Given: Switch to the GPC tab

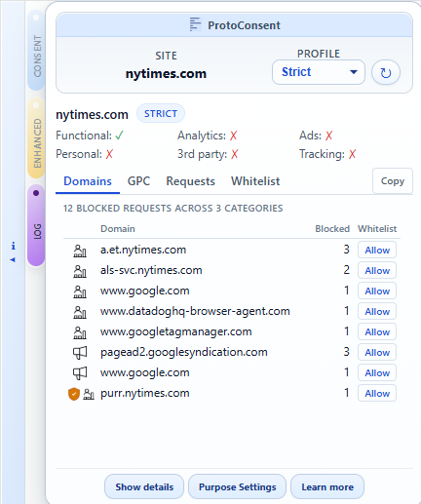Looking at the screenshot, I should tap(138, 181).
